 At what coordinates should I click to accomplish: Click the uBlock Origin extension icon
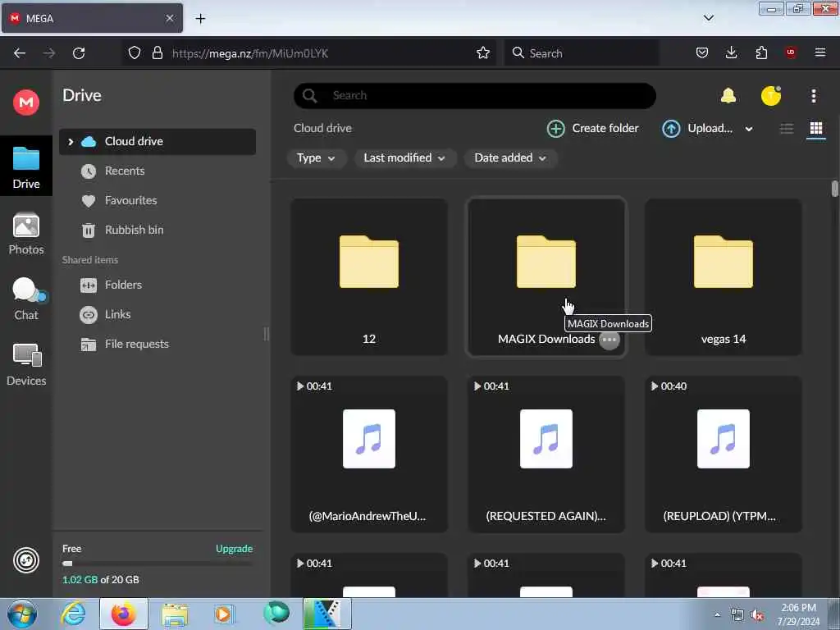coord(791,52)
